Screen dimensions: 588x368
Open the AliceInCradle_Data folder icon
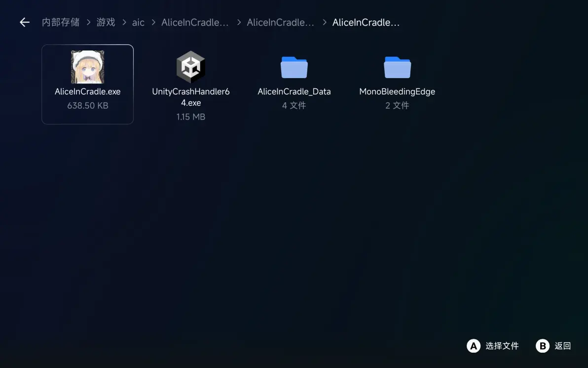tap(294, 67)
